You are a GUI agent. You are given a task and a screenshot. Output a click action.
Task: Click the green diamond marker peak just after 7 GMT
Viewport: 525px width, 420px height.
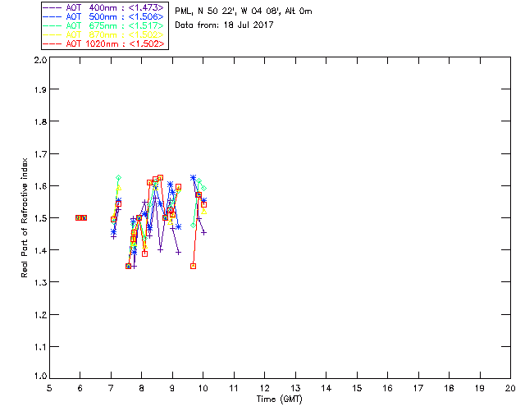tap(119, 177)
